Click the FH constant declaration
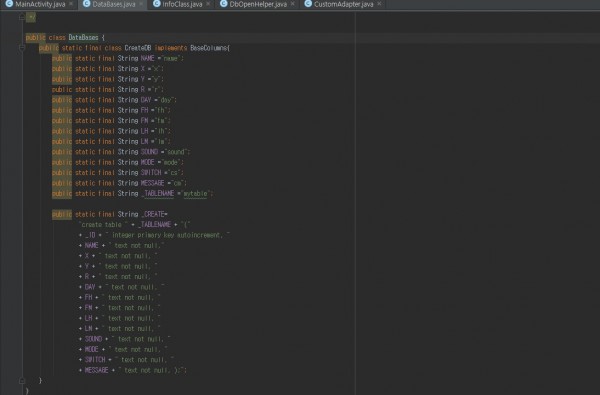This screenshot has height=395, width=600. (x=144, y=110)
